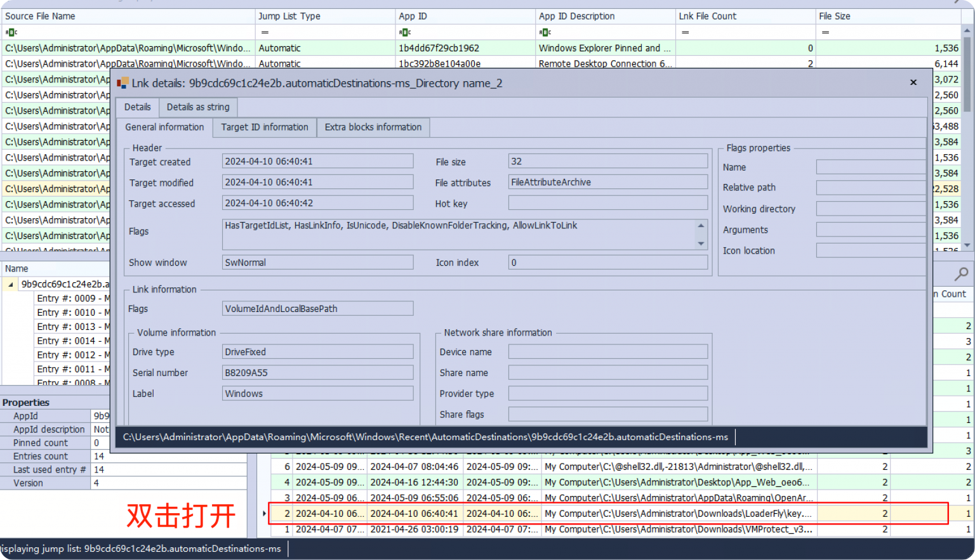Click the up arrow beside the Flags field
975x560 pixels.
tap(700, 225)
